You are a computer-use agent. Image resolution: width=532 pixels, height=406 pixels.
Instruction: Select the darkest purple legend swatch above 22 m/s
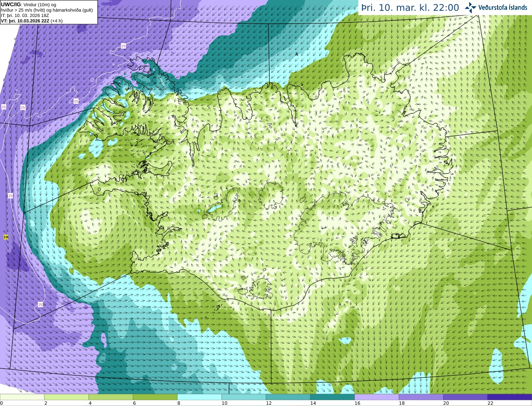510,397
